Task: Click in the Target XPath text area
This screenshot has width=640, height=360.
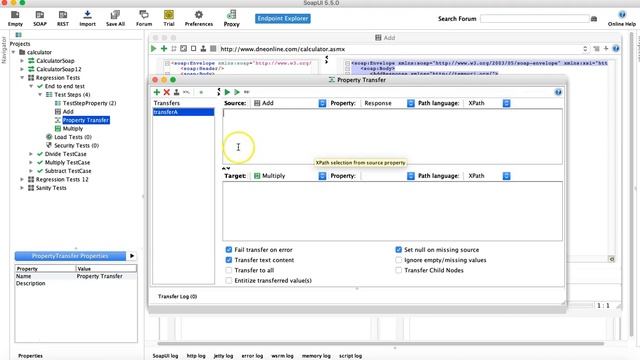Action: point(392,211)
